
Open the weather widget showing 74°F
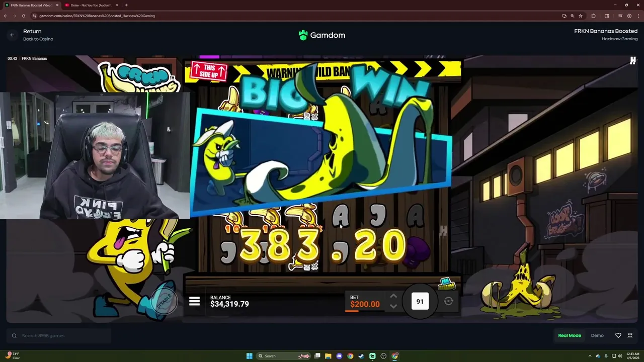(x=13, y=356)
